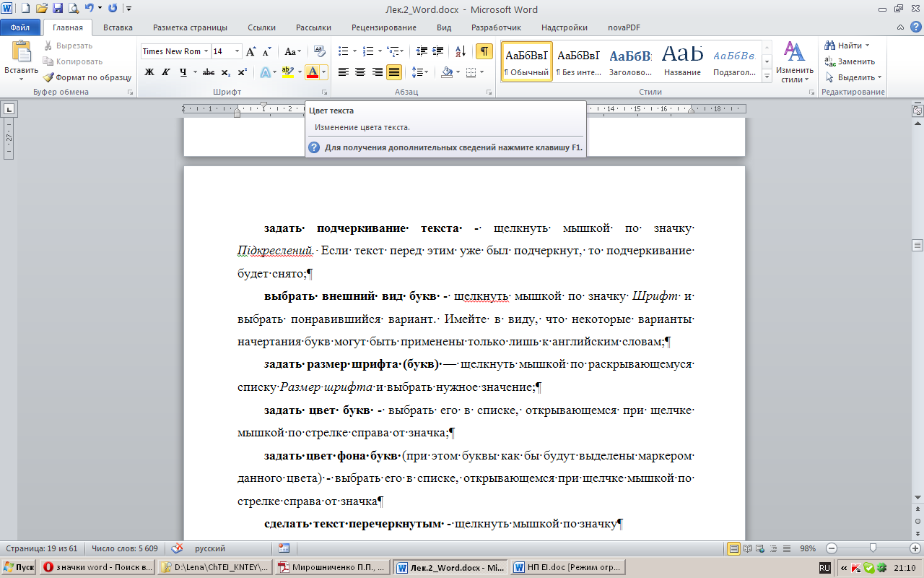The height and width of the screenshot is (578, 924).
Task: Apply the text highlight marker
Action: pyautogui.click(x=287, y=72)
